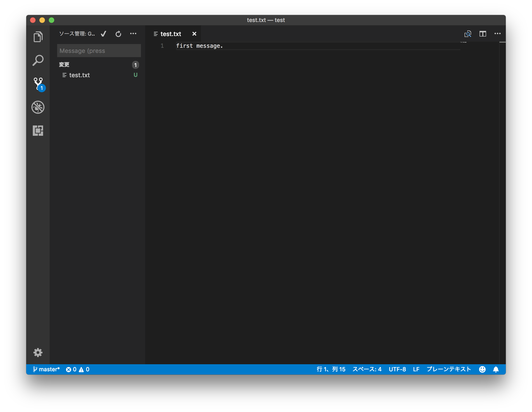This screenshot has height=412, width=532.
Task: Refresh the source control list
Action: point(118,34)
